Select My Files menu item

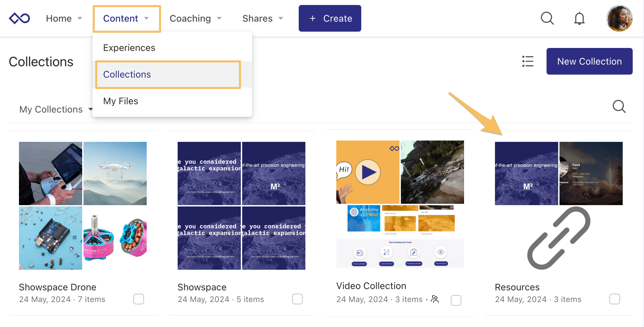[120, 101]
